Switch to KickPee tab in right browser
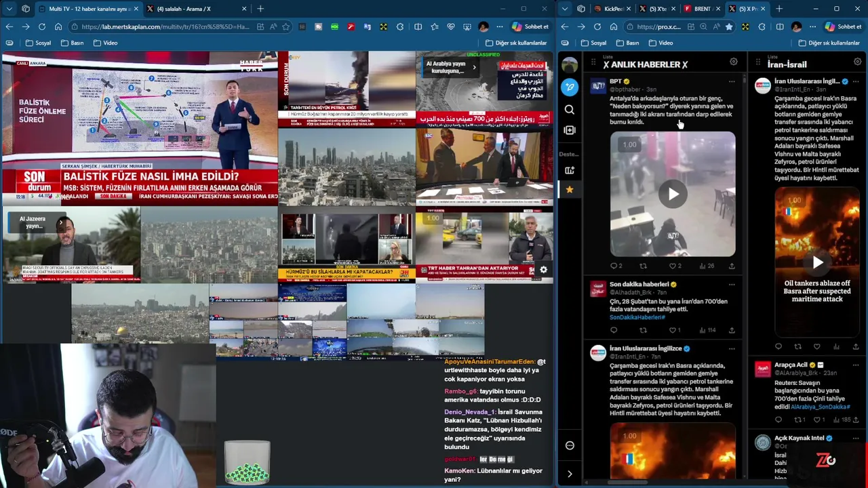The height and width of the screenshot is (488, 868). tap(612, 9)
